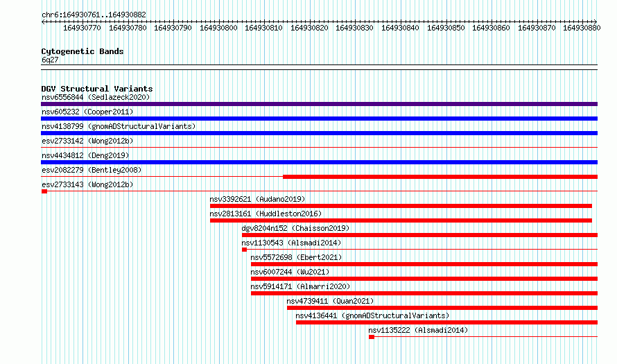The height and width of the screenshot is (364, 617).
Task: Click the blue nsv4434812 variant bar
Action: pos(319,162)
